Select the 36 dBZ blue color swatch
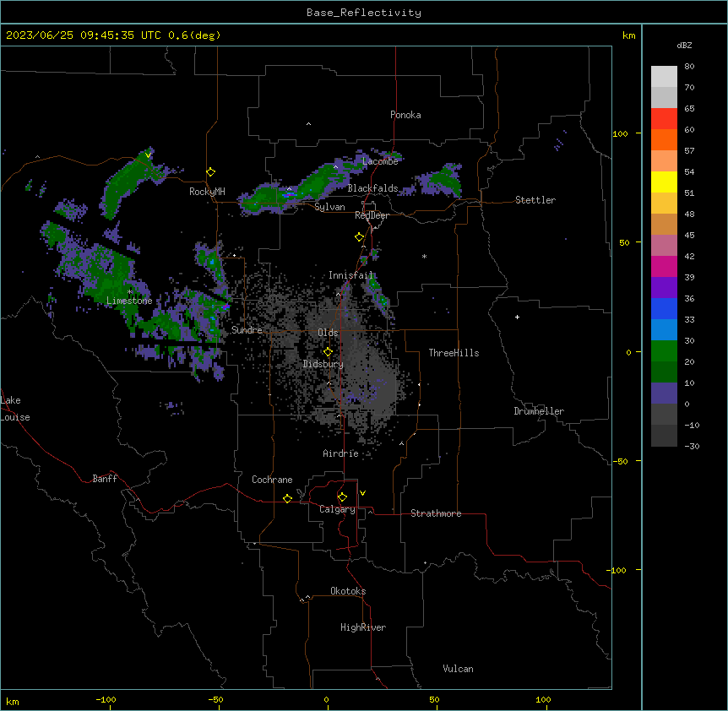The width and height of the screenshot is (728, 711). 664,308
